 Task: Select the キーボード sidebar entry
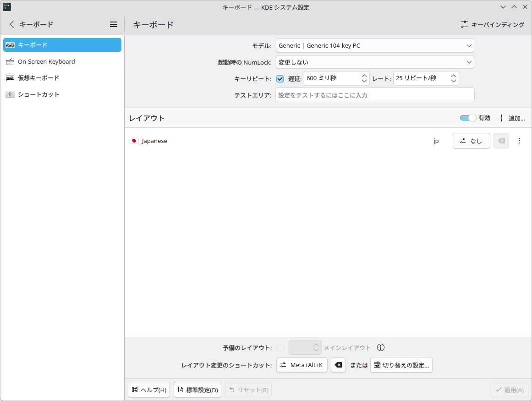click(62, 45)
